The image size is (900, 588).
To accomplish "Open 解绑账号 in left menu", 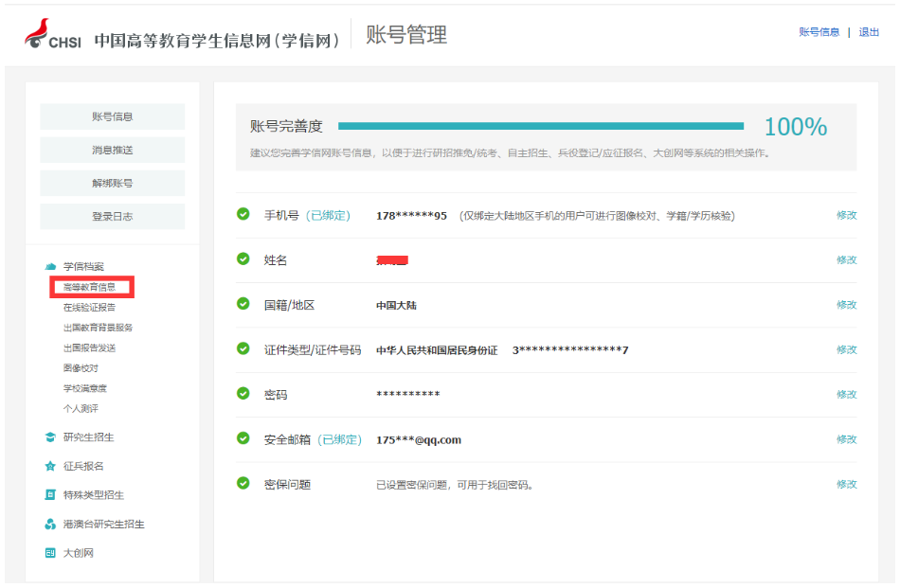I will (112, 183).
